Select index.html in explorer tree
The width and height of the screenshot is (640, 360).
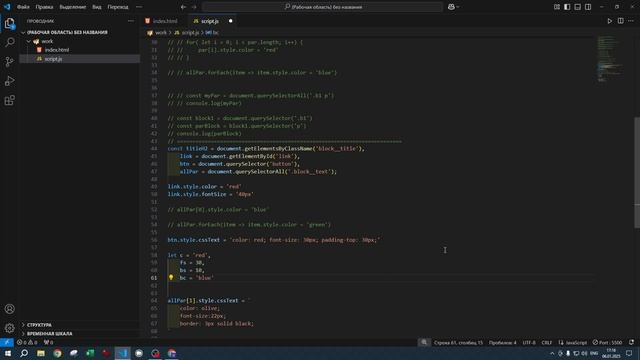pos(57,50)
